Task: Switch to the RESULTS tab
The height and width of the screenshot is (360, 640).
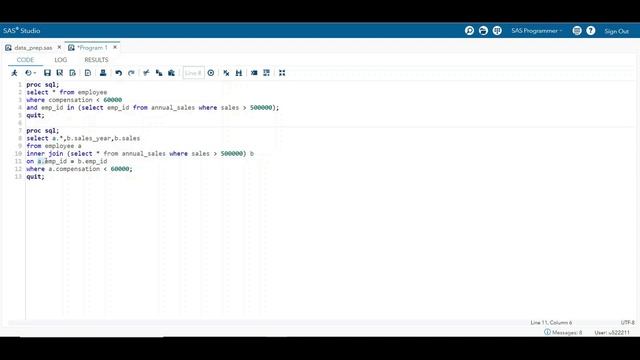Action: point(96,60)
